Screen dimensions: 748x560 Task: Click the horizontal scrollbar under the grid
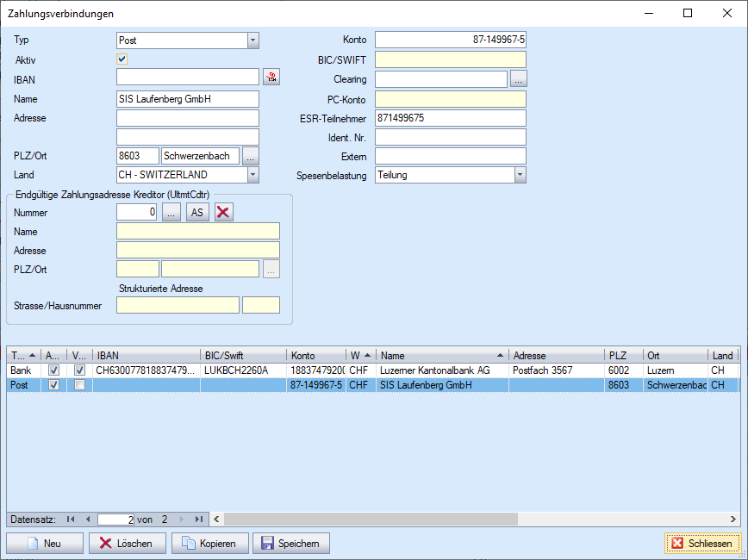coord(474,519)
